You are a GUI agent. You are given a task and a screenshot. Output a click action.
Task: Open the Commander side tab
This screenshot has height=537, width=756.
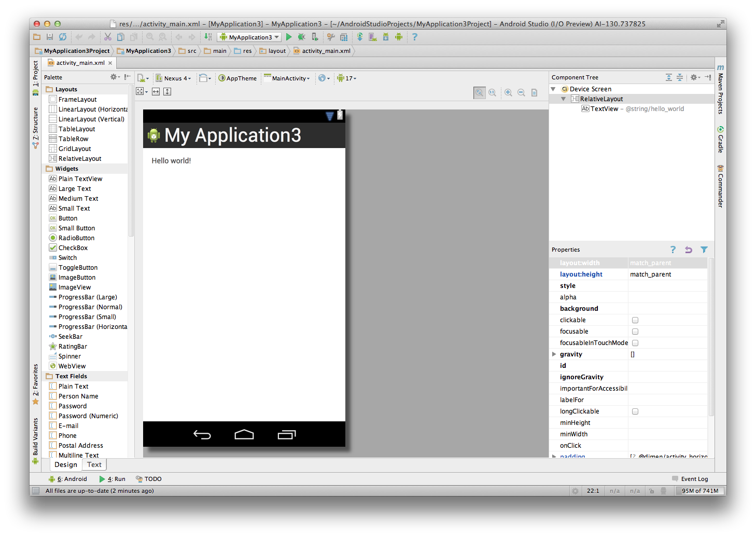(x=720, y=187)
